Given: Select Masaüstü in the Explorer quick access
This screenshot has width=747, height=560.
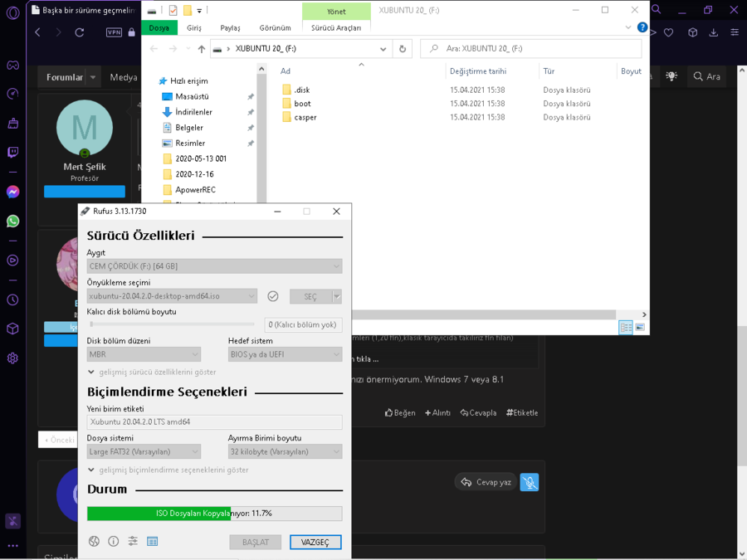Looking at the screenshot, I should click(192, 97).
